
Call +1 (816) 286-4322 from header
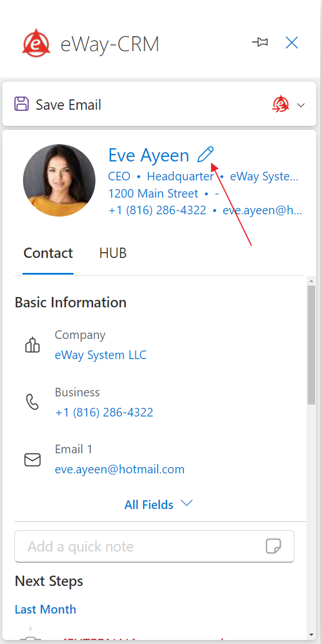(158, 210)
